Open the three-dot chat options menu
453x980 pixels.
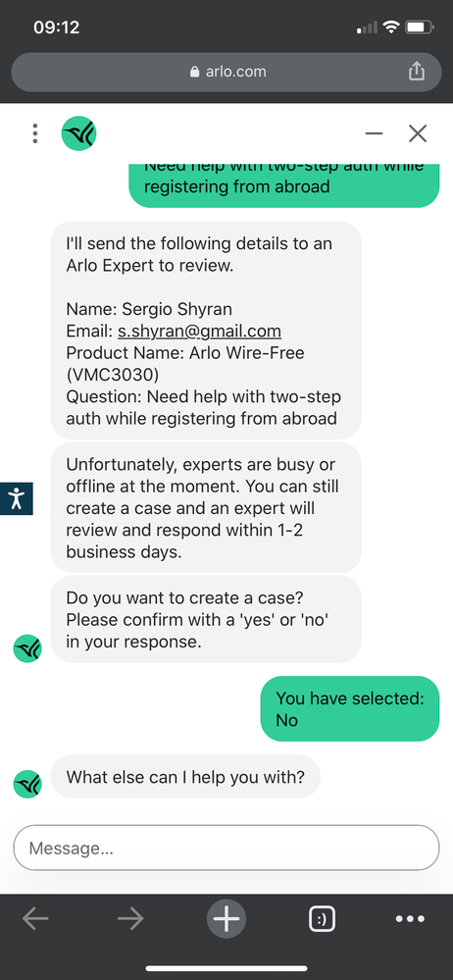(x=35, y=133)
